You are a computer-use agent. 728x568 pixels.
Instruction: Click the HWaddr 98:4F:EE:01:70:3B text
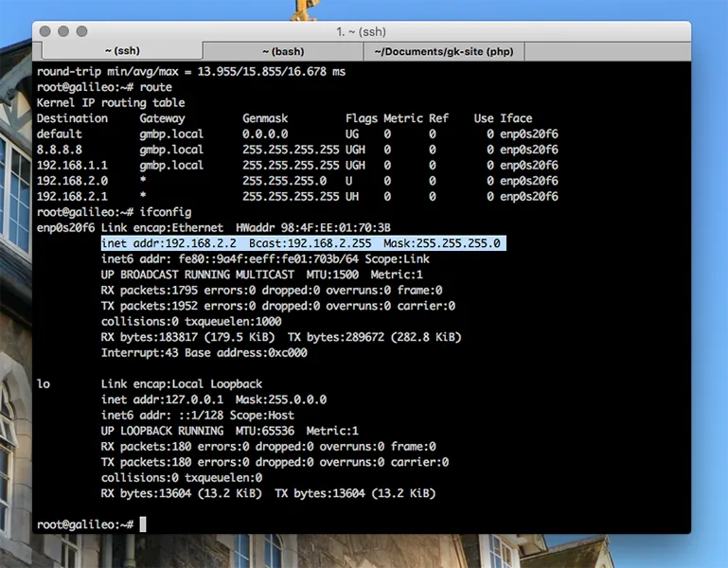pyautogui.click(x=313, y=227)
